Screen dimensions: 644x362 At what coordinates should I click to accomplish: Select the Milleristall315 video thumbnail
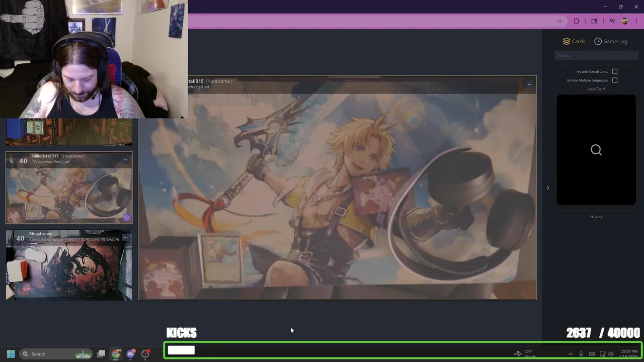coord(69,188)
